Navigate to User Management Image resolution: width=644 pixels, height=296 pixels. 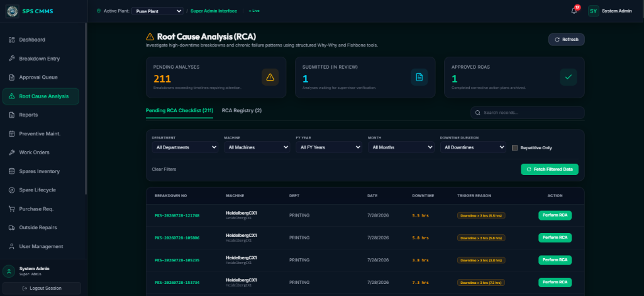pos(41,246)
